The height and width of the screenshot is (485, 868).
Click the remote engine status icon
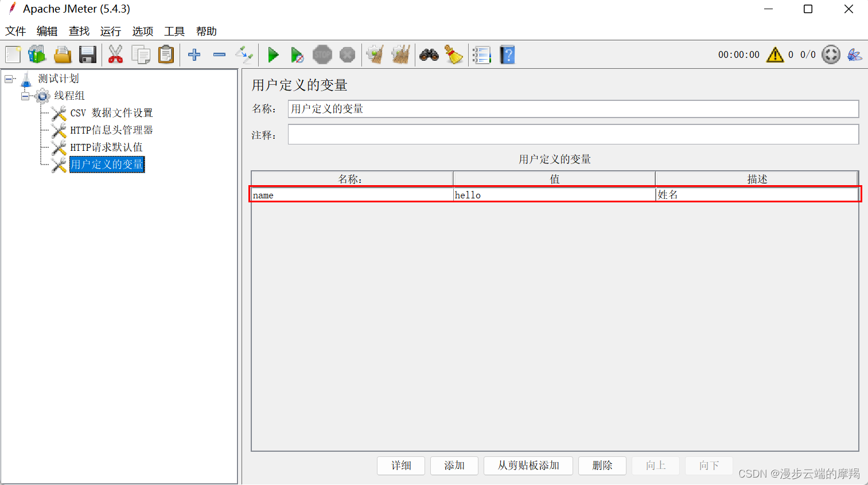pyautogui.click(x=831, y=55)
